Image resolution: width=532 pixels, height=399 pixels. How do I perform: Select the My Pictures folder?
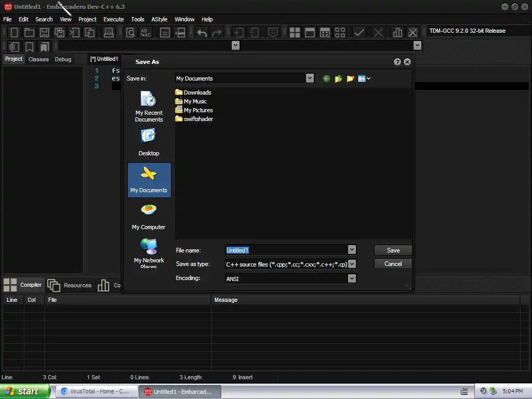[x=194, y=110]
